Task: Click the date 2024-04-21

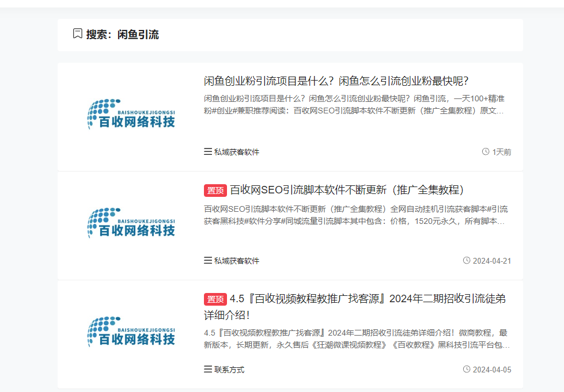Action: tap(492, 261)
